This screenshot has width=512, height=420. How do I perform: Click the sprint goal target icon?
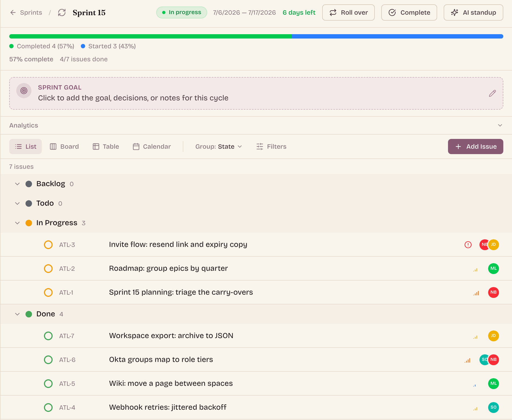tap(24, 91)
